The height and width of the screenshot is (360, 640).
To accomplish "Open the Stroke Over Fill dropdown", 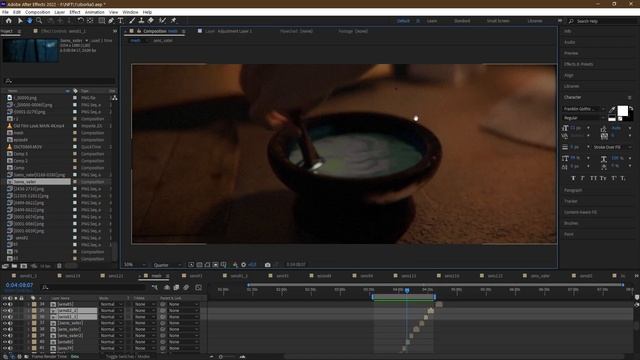I will click(x=612, y=147).
